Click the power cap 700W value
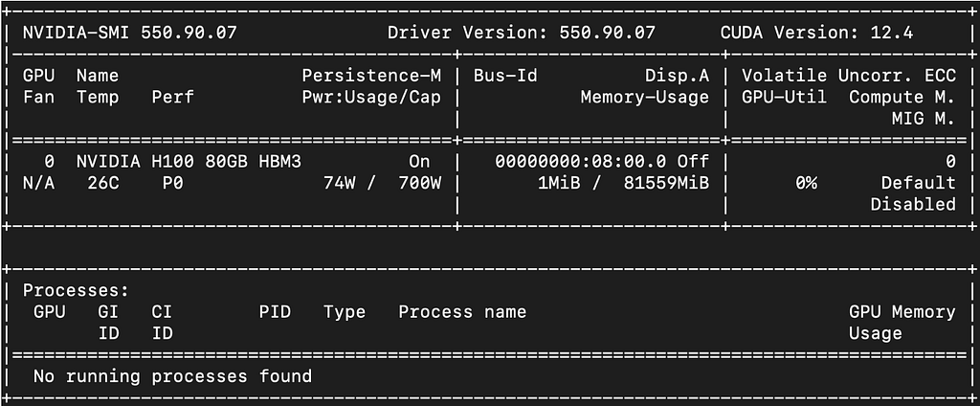The image size is (980, 406). pos(419,183)
